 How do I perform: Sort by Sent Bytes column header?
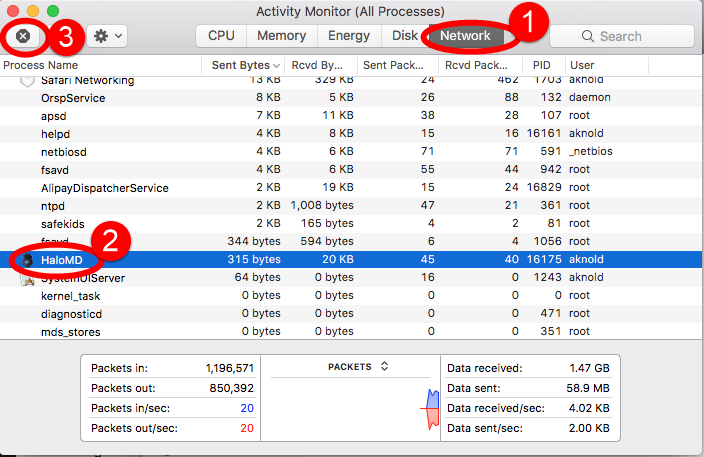click(x=240, y=65)
